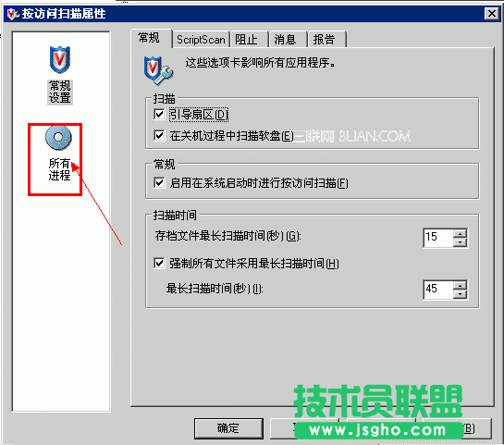
Task: Increase 存档文件最长扫描时间 with up arrow
Action: pyautogui.click(x=460, y=234)
